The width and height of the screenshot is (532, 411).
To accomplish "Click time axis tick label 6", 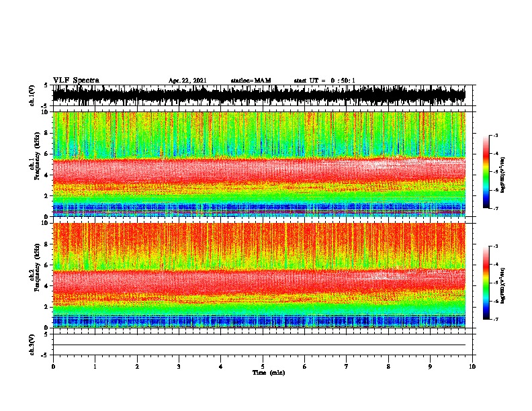I will tap(305, 367).
